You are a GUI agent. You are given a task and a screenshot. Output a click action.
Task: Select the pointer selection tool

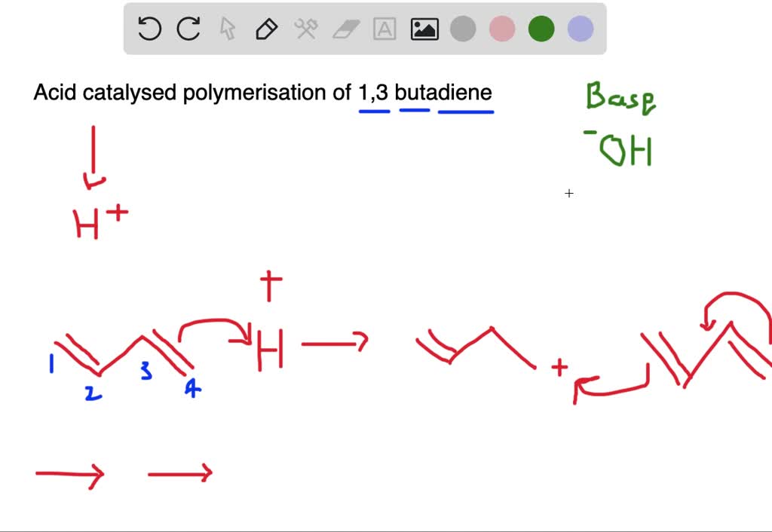click(227, 29)
